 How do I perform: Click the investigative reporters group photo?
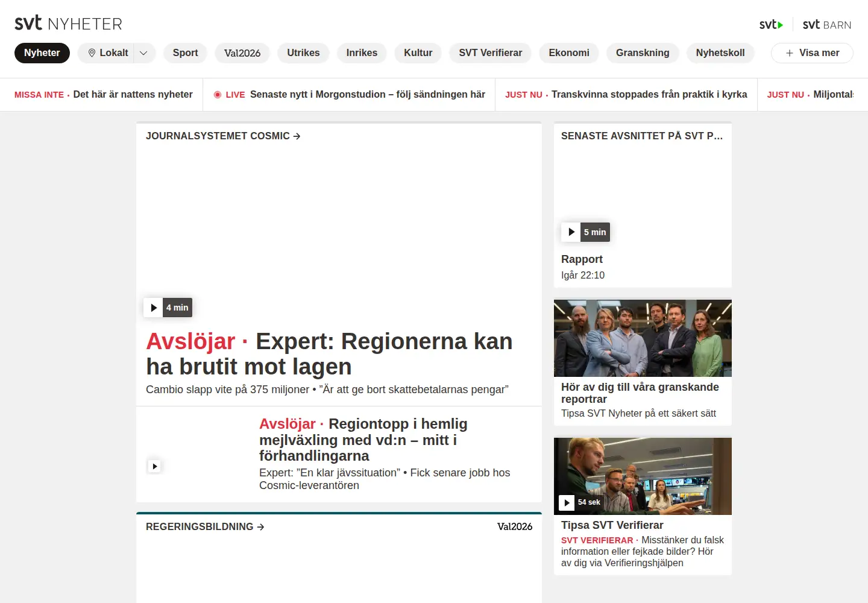[643, 338]
